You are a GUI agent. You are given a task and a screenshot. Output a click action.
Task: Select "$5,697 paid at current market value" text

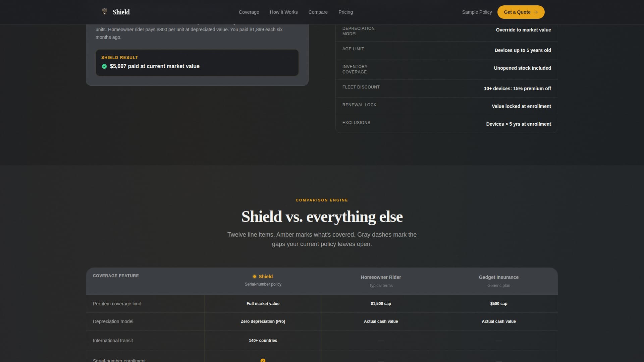[x=155, y=66]
